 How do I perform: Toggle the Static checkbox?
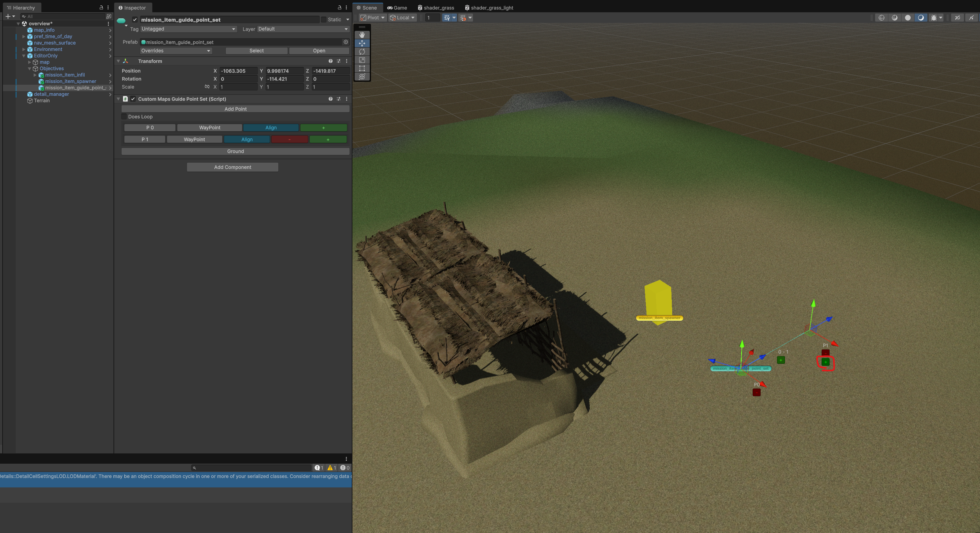[x=324, y=20]
